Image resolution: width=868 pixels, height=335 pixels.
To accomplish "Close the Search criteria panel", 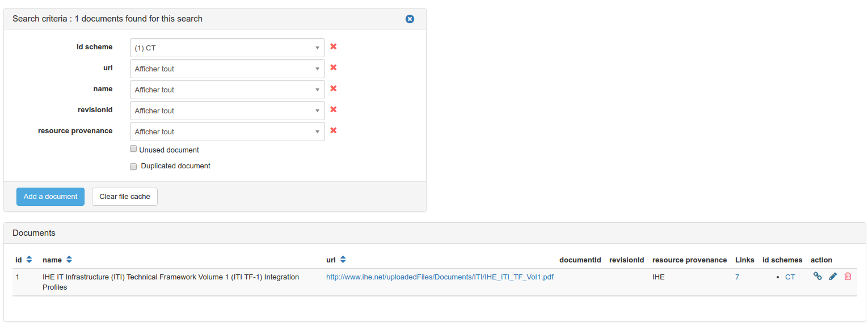I will click(x=410, y=19).
